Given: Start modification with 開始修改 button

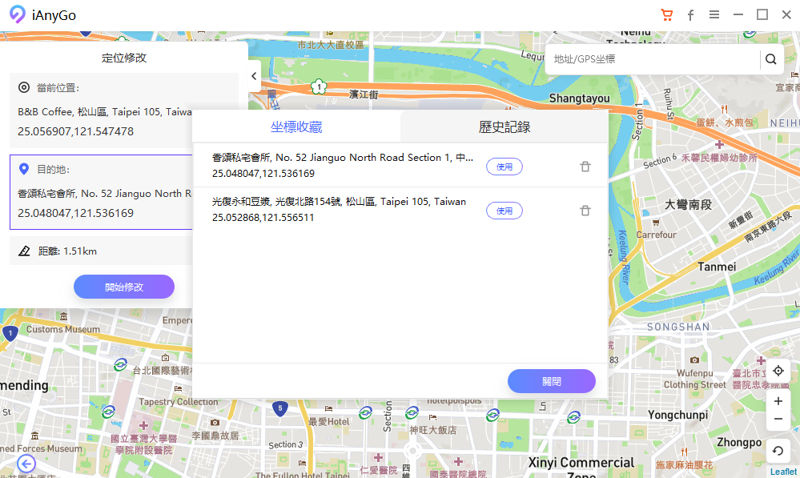Looking at the screenshot, I should (x=124, y=287).
